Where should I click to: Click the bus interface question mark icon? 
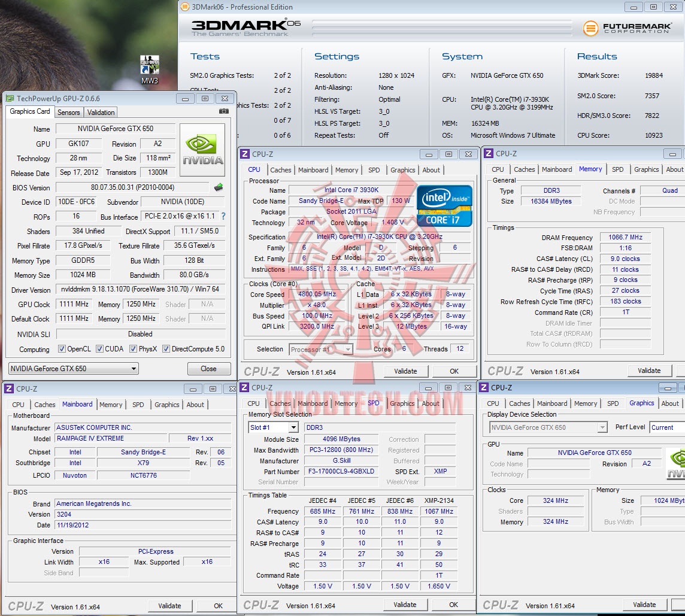tap(223, 216)
